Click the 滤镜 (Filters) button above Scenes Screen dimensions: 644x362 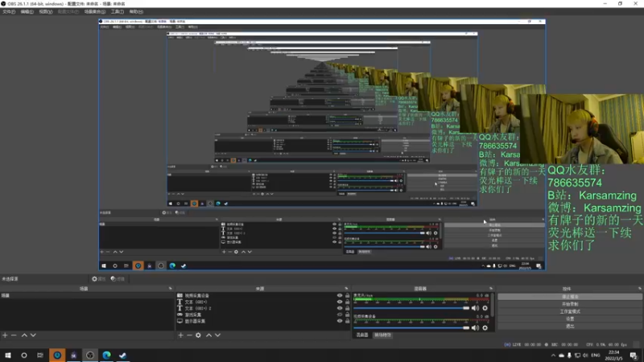(118, 279)
